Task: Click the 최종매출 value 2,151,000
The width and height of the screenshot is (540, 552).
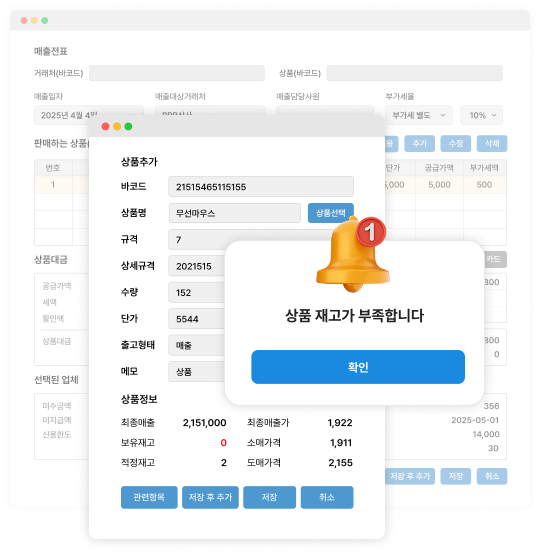Action: pos(204,422)
